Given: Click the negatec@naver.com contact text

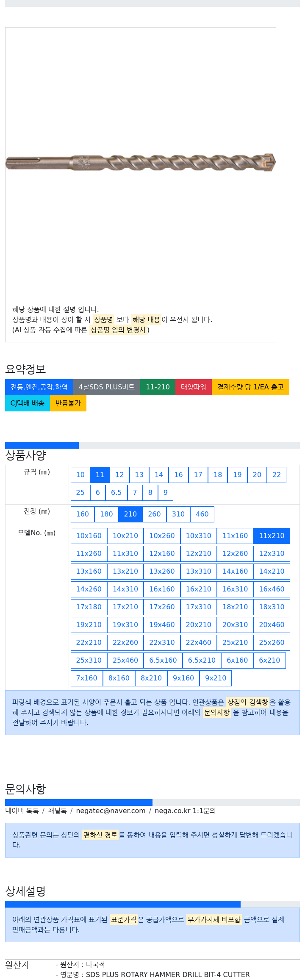Looking at the screenshot, I should [111, 811].
